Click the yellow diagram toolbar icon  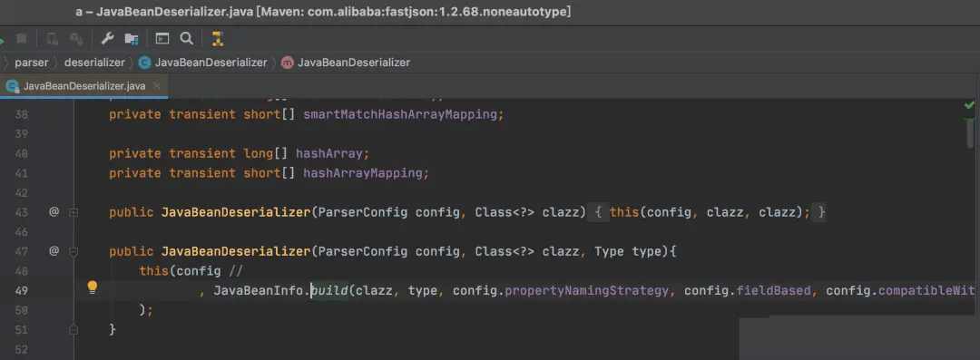pos(218,39)
